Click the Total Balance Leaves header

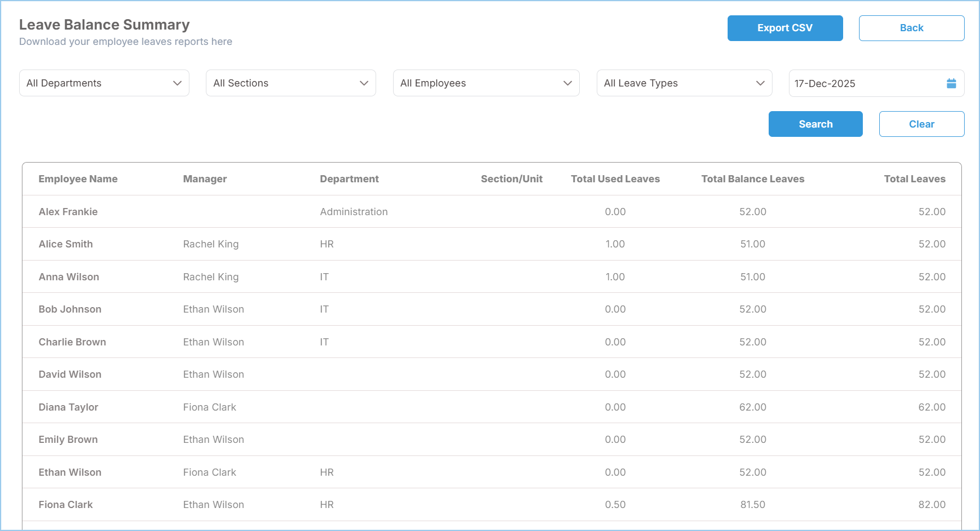(753, 179)
